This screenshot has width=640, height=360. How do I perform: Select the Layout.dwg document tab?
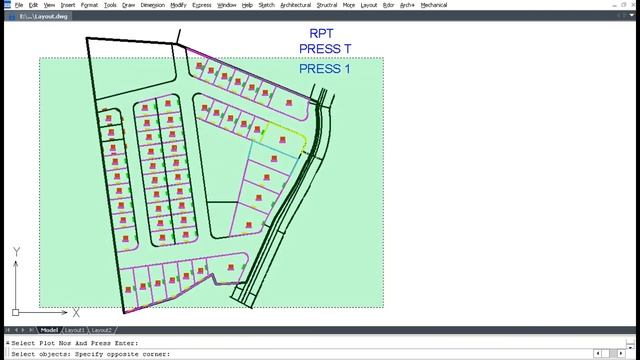pyautogui.click(x=39, y=16)
